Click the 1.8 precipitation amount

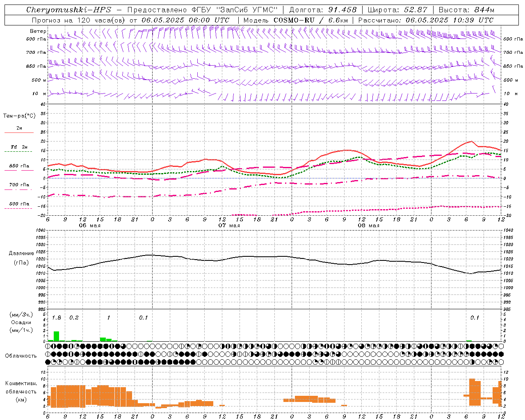click(x=57, y=318)
